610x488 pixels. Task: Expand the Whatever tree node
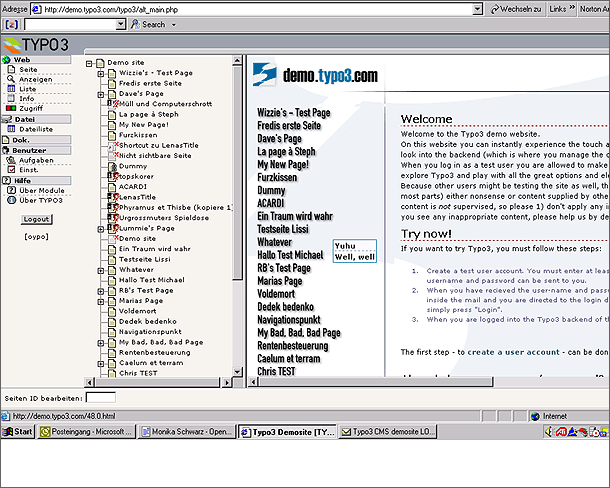coord(101,270)
